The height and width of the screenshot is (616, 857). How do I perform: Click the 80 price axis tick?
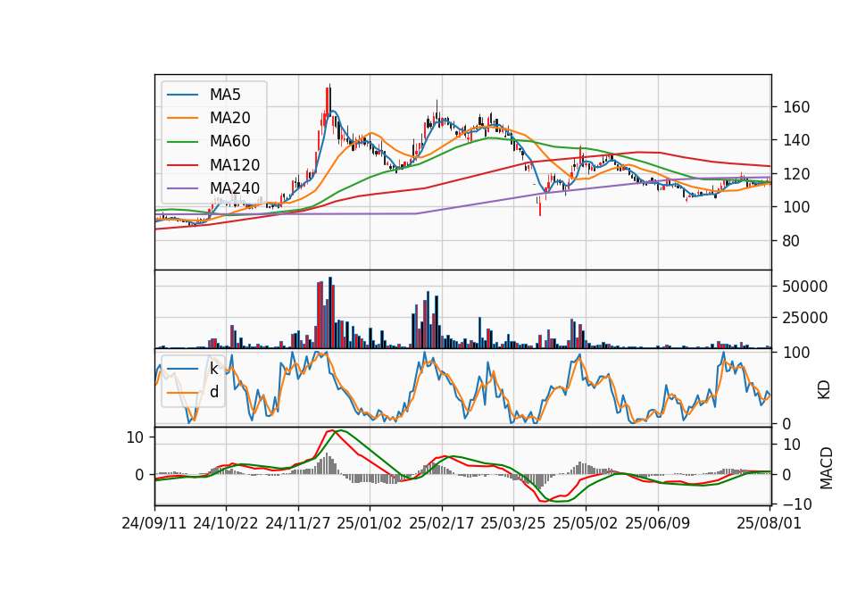tap(791, 241)
